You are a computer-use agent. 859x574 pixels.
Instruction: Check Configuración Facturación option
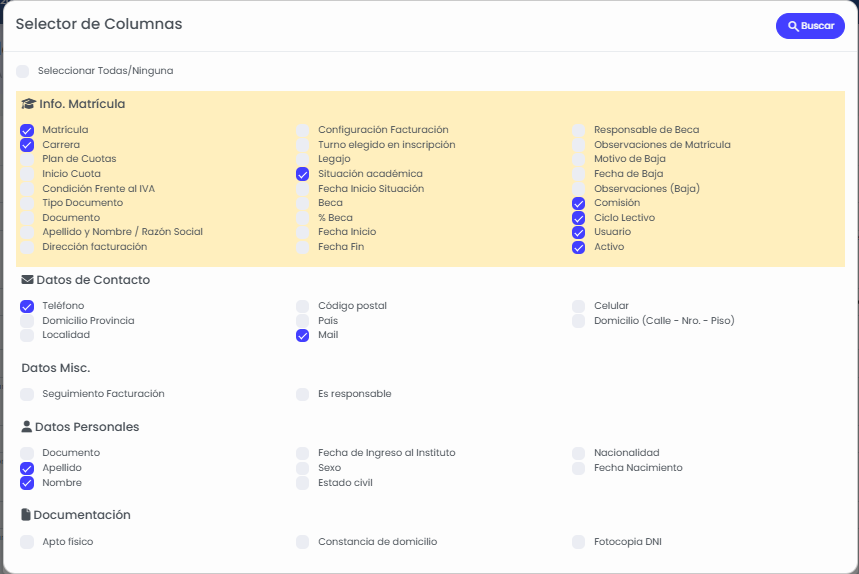[302, 130]
